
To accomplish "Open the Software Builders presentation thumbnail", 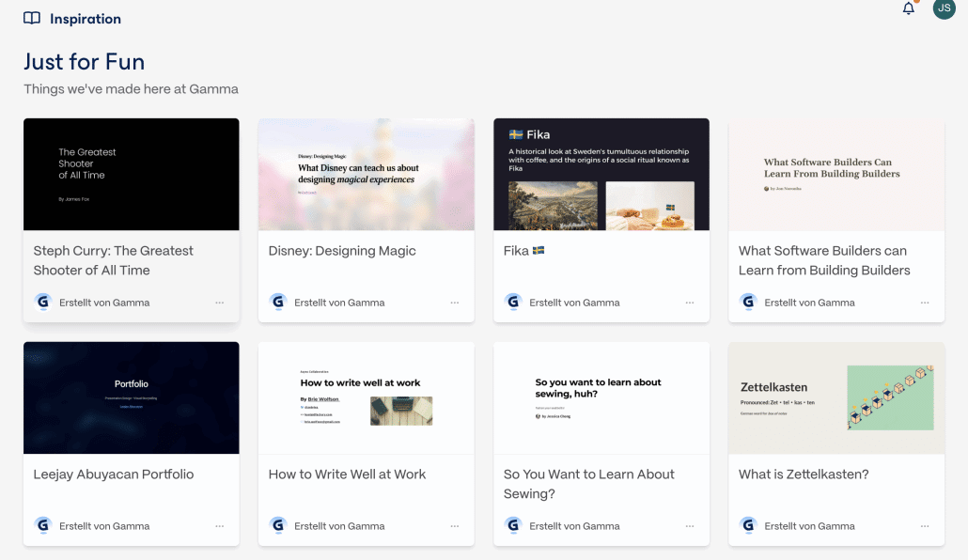I will (836, 174).
